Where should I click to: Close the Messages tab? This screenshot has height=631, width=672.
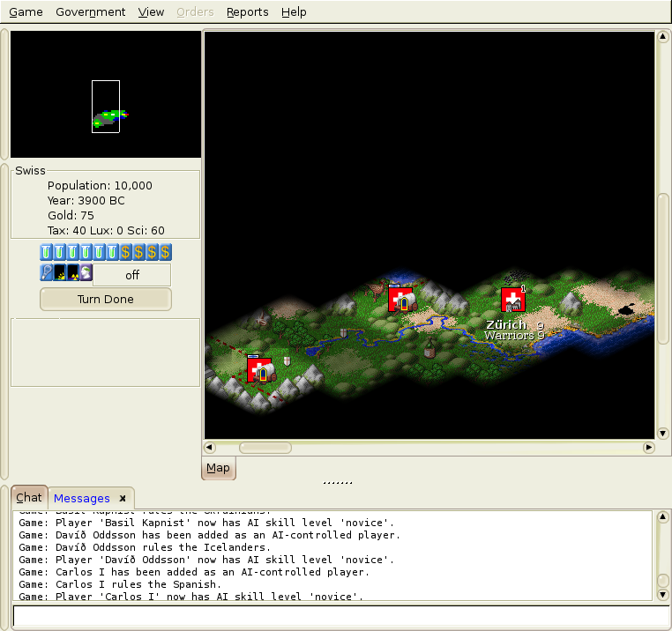[x=123, y=499]
